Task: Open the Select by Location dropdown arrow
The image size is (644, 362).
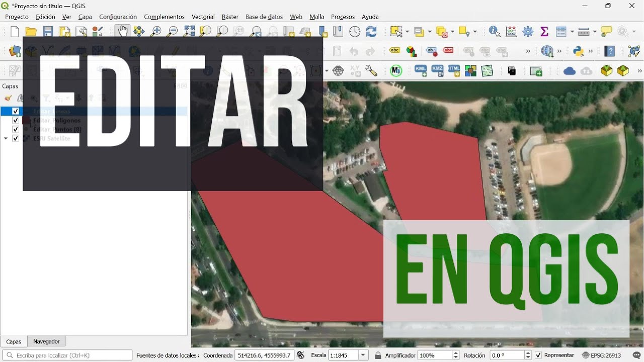Action: [474, 32]
